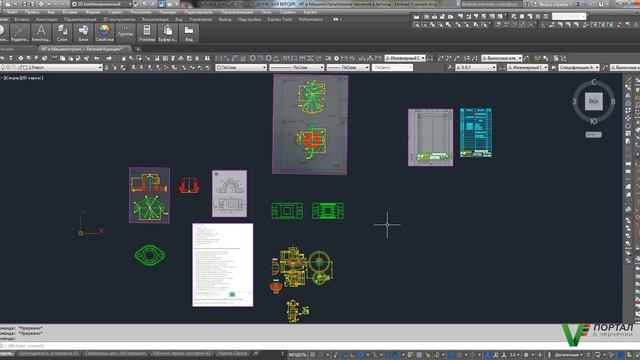Switch to Визуализация ribbon tab
This screenshot has width=640, height=360.
click(x=155, y=19)
